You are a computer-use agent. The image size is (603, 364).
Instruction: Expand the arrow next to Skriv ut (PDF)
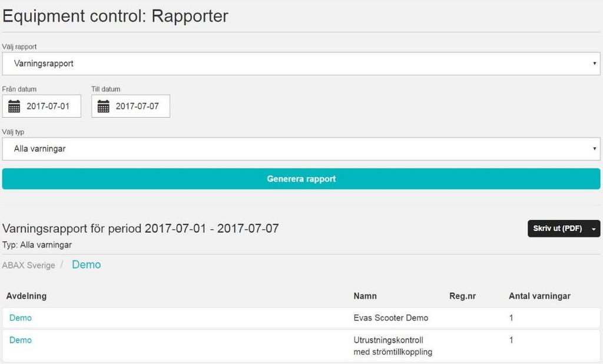pos(594,229)
